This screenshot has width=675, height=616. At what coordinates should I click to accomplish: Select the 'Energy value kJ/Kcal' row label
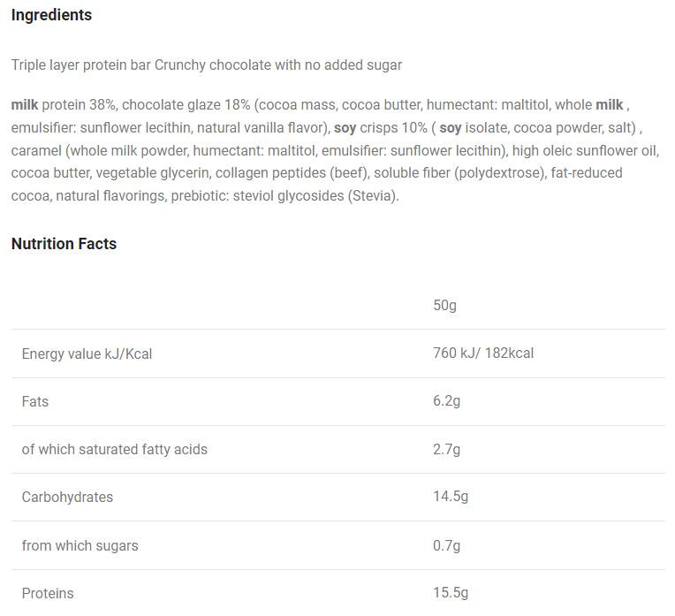click(87, 354)
